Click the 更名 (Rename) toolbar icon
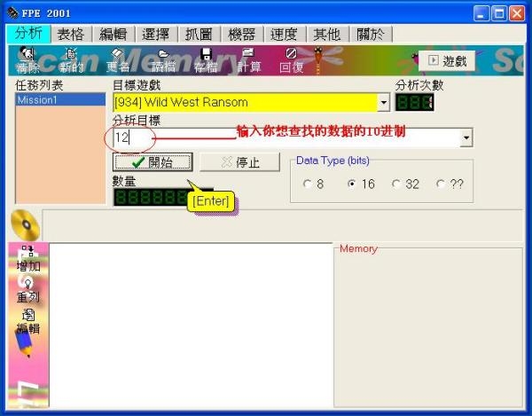Screen dimensions: 532x416 [117, 60]
